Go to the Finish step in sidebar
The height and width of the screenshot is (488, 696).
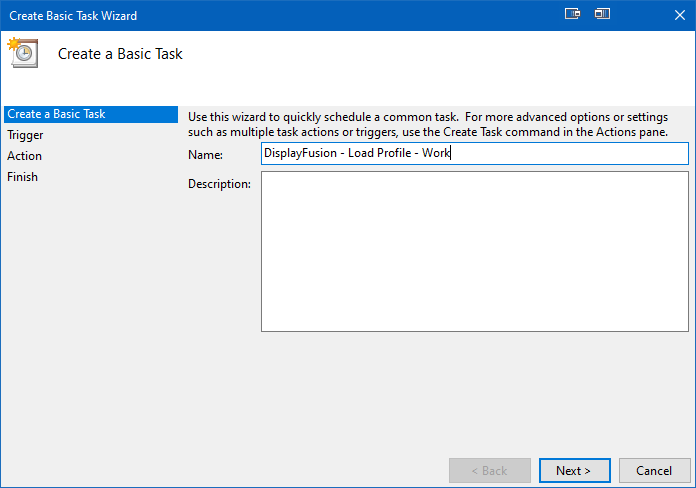[22, 177]
